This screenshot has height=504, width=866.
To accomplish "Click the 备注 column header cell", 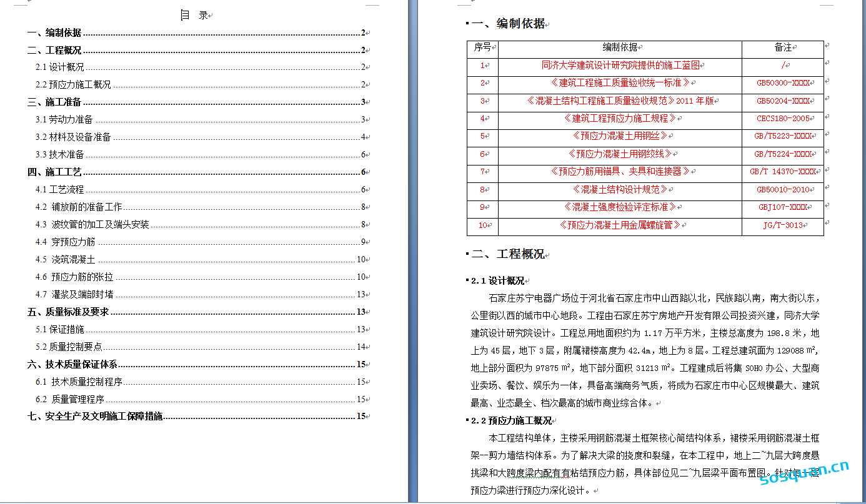I will (x=782, y=47).
